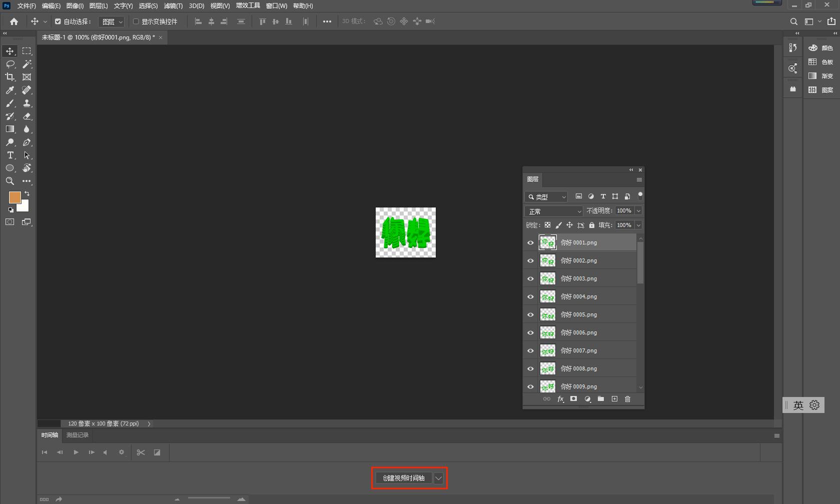Enable the 显示变换控件 checkbox
This screenshot has height=504, width=840.
136,21
